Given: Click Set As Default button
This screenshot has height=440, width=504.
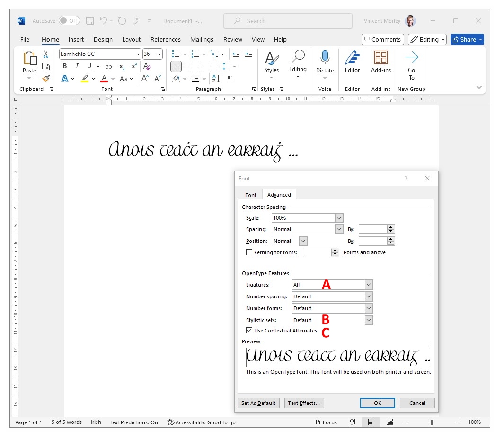Looking at the screenshot, I should tap(258, 403).
